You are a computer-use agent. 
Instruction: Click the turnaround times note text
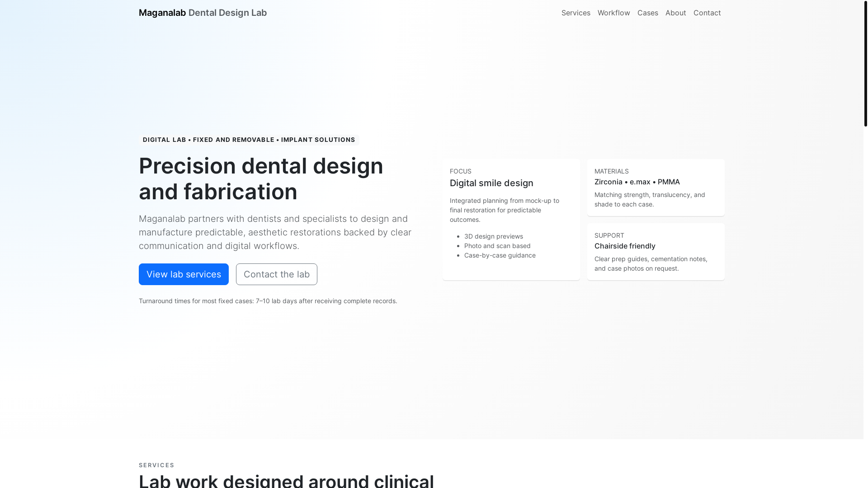tap(268, 301)
